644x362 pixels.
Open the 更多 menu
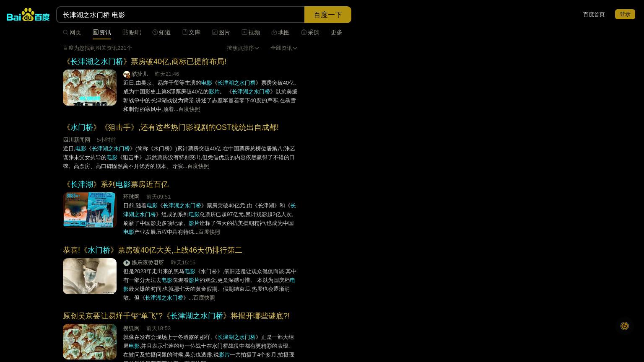coord(337,32)
